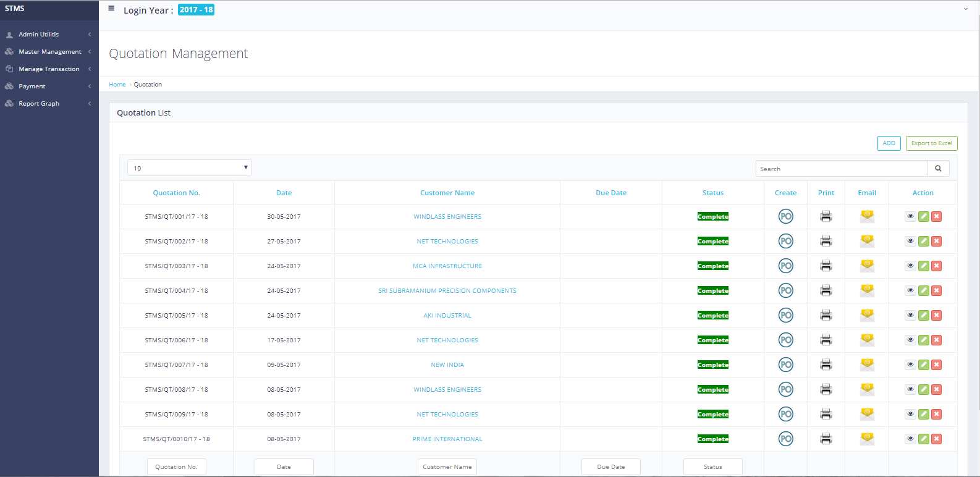The height and width of the screenshot is (477, 980).
Task: Toggle the sidebar hamburger menu
Action: tap(111, 9)
